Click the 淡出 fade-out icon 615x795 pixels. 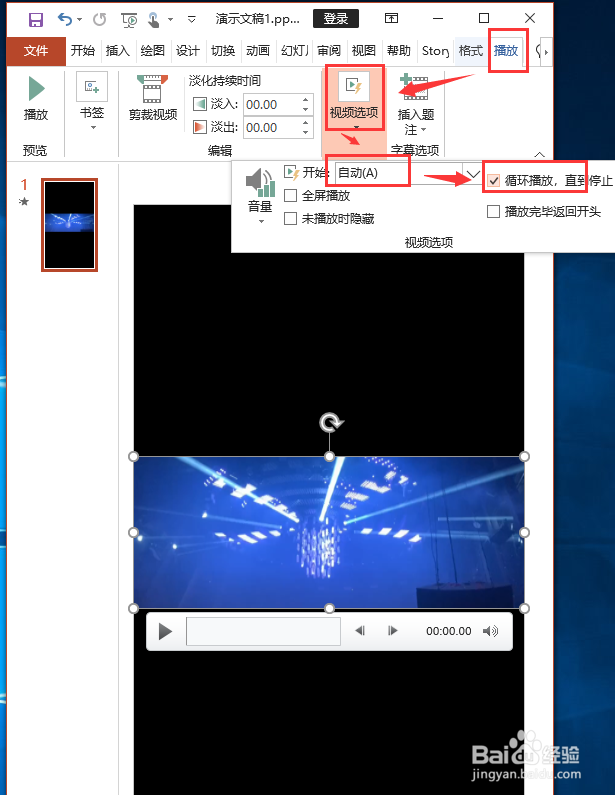200,126
